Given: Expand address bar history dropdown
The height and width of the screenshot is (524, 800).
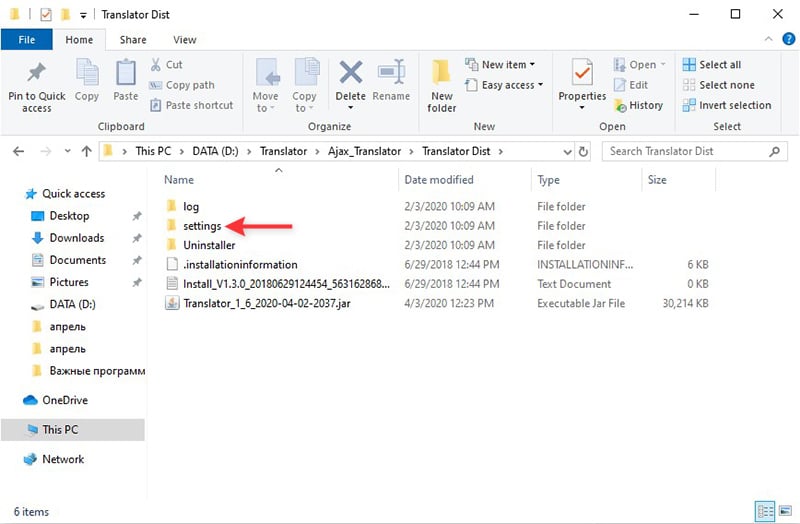Looking at the screenshot, I should coord(567,152).
